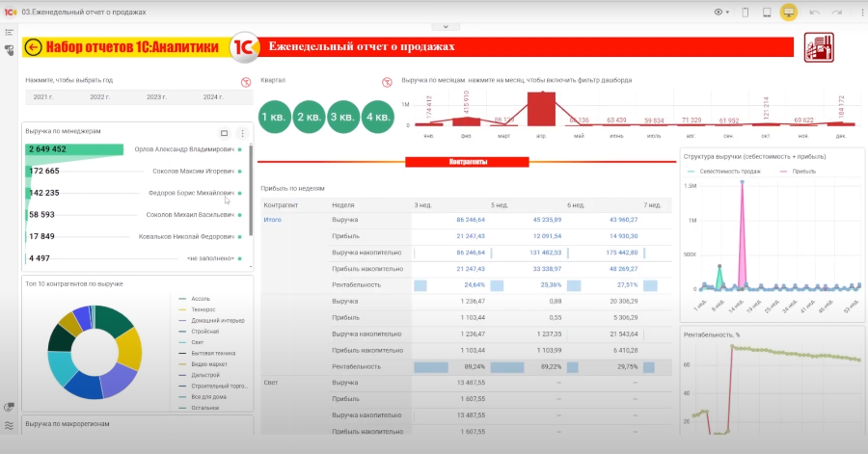Toggle 'Все для дома' legend entry
868x454 pixels.
[x=203, y=397]
